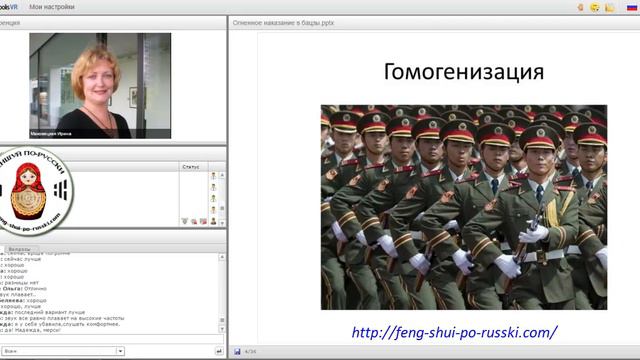
Task: Open the Всем recipient dropdown arrow
Action: coord(120,351)
